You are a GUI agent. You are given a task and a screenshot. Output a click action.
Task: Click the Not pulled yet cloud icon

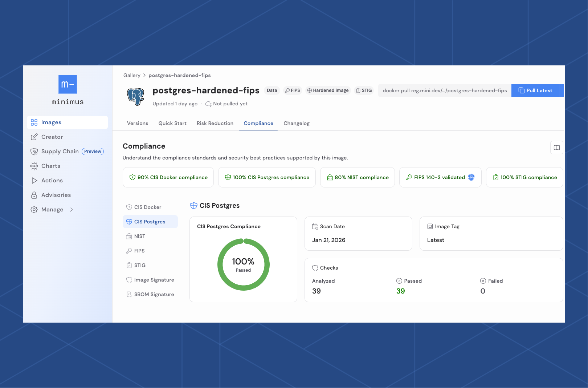208,104
